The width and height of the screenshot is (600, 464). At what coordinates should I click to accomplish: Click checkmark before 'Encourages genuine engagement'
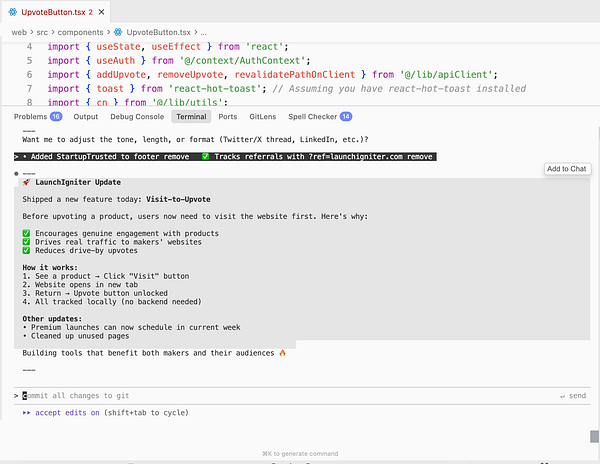(x=26, y=233)
